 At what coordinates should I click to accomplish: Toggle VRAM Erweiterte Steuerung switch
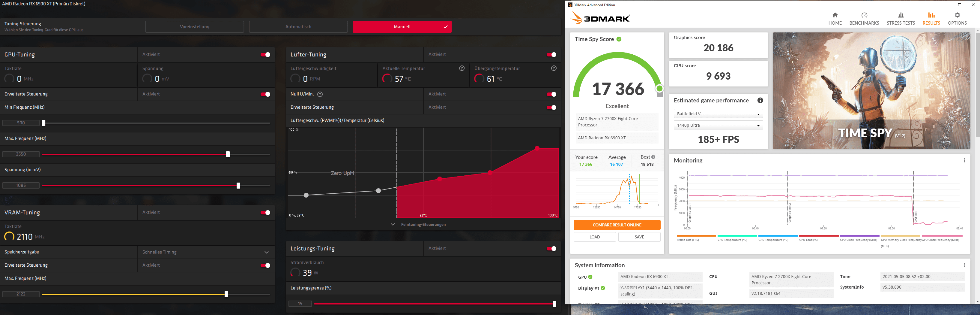click(x=265, y=265)
